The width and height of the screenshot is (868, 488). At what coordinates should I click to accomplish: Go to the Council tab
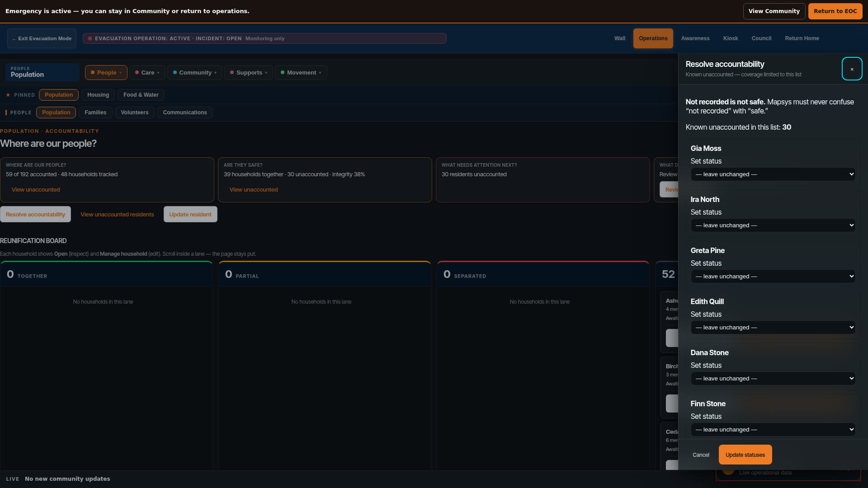pos(761,38)
